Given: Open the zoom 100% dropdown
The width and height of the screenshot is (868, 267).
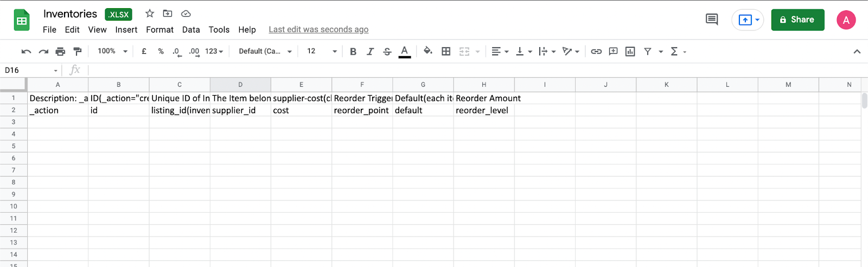Looking at the screenshot, I should coord(112,52).
